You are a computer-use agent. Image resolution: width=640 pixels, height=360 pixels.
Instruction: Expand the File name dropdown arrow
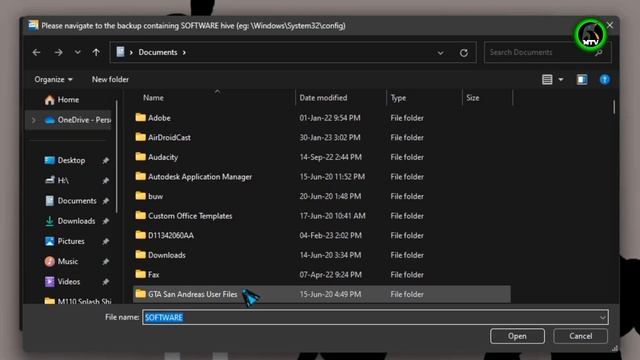tap(602, 318)
